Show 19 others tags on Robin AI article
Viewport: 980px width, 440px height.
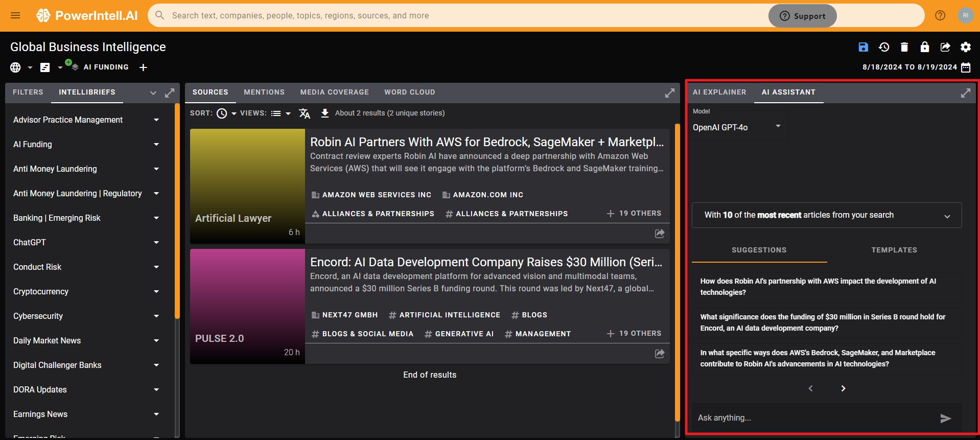point(634,214)
